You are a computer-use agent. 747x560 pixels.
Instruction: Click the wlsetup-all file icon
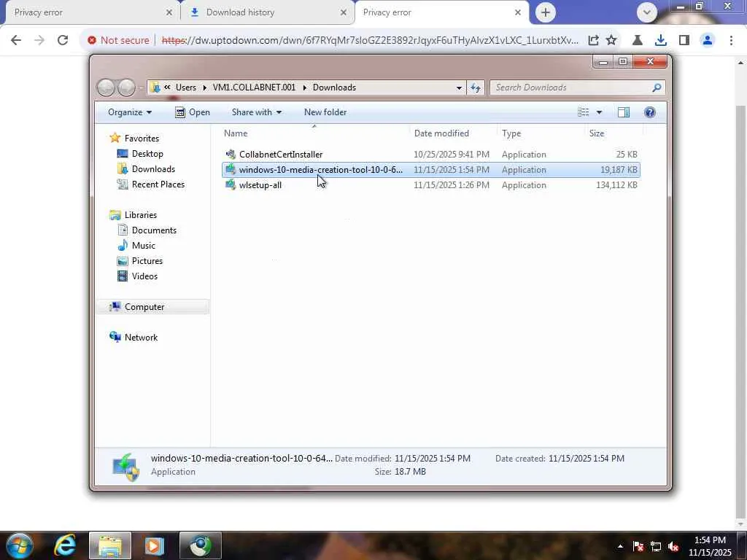pyautogui.click(x=231, y=184)
